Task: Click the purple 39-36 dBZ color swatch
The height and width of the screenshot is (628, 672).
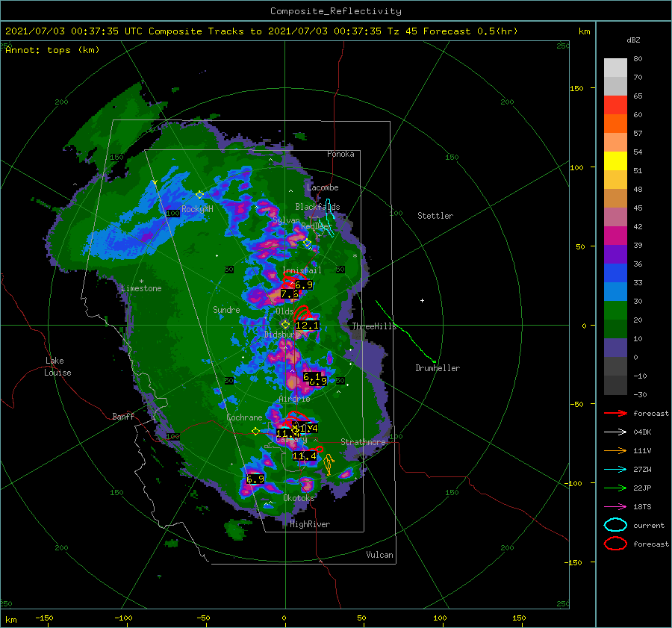Action: 615,255
